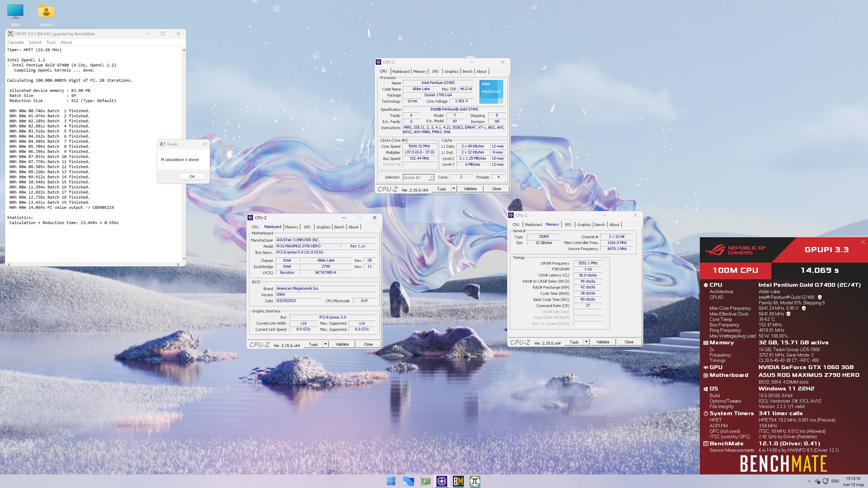Click the Close button in Mainboard CPU-Z window
868x488 pixels.
pos(368,344)
